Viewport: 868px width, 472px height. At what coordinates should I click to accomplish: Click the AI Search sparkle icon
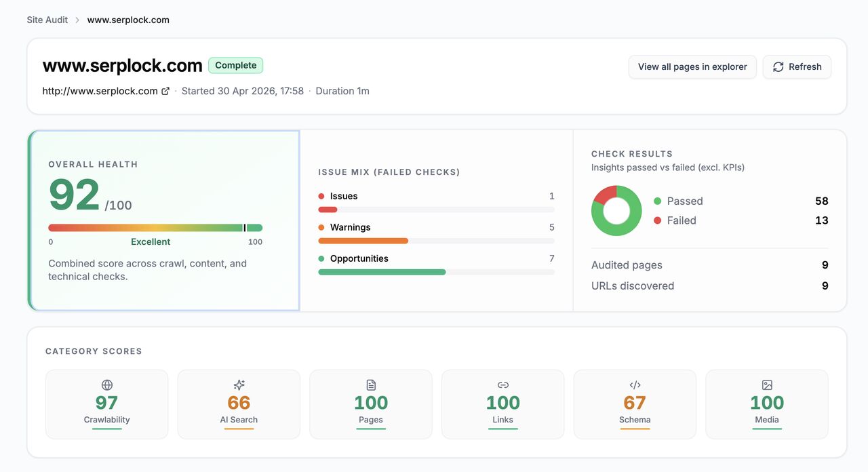(x=239, y=385)
